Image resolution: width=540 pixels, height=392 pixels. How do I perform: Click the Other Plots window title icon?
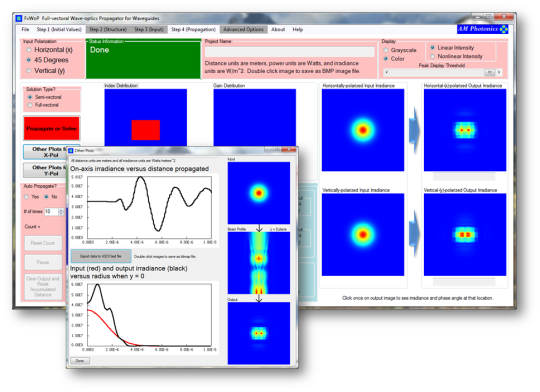coord(71,151)
